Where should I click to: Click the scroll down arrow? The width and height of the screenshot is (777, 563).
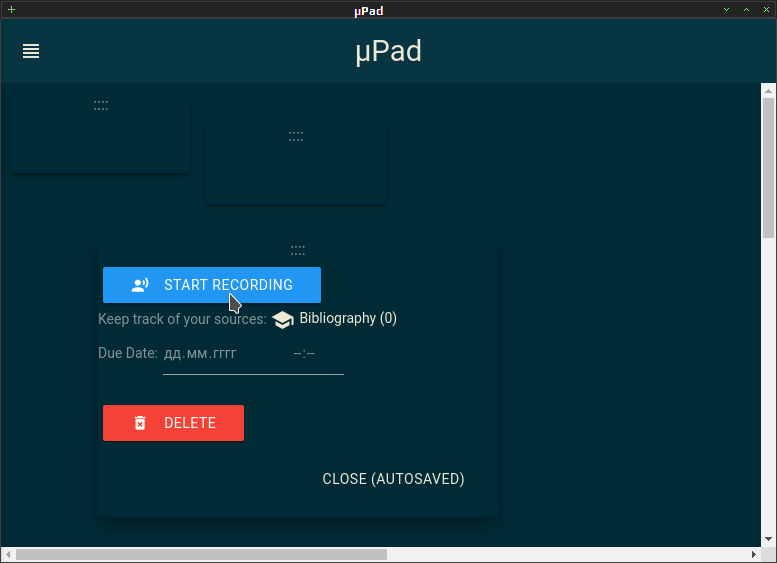769,539
